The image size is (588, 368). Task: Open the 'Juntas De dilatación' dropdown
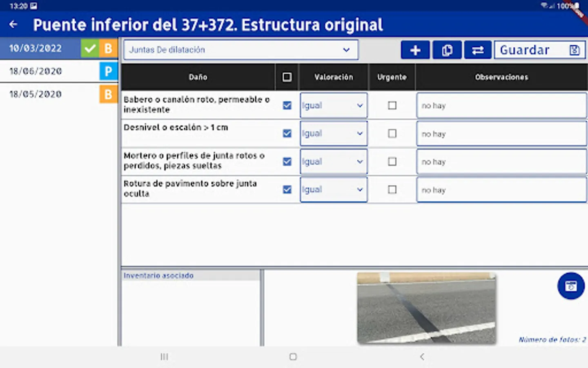coord(241,49)
